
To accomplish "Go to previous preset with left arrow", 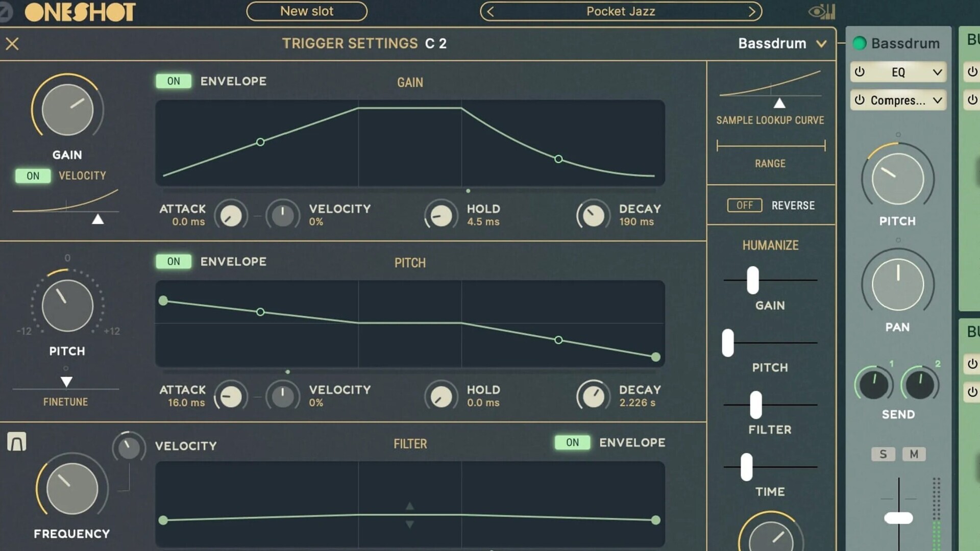I will (491, 11).
